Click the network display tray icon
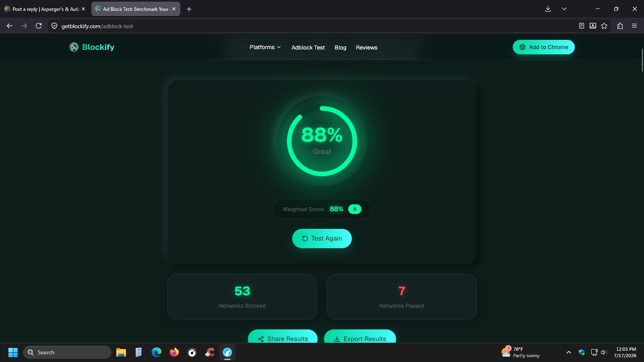 pos(594,352)
